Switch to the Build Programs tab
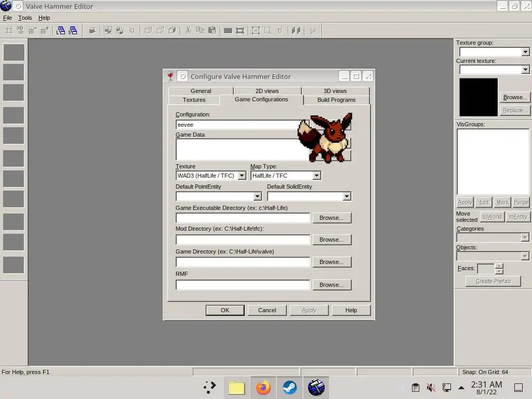Screen dimensions: 532x399 pyautogui.click(x=336, y=100)
